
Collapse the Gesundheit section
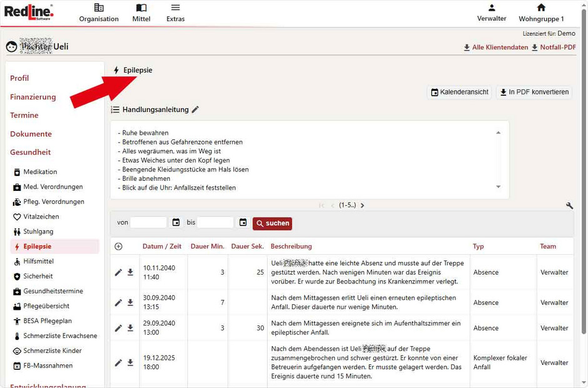[31, 152]
